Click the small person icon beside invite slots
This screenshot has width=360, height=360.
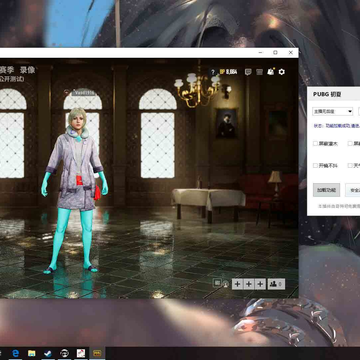pos(226,284)
